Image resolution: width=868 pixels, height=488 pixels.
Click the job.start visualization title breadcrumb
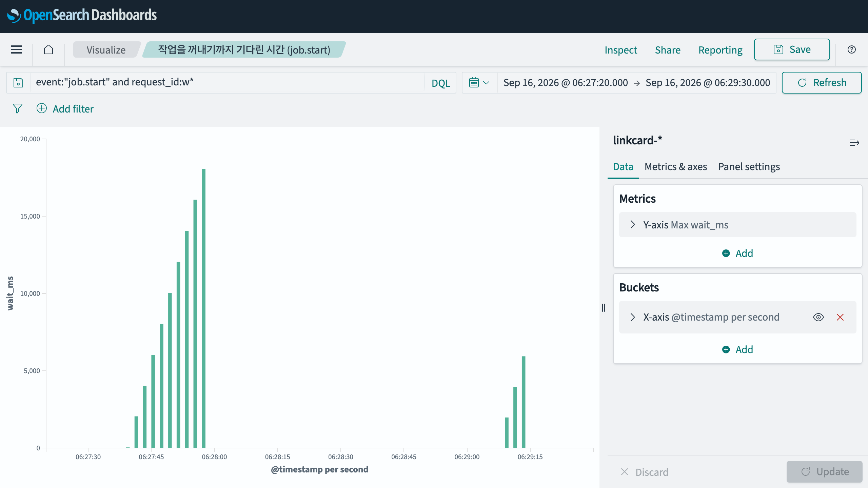point(244,50)
